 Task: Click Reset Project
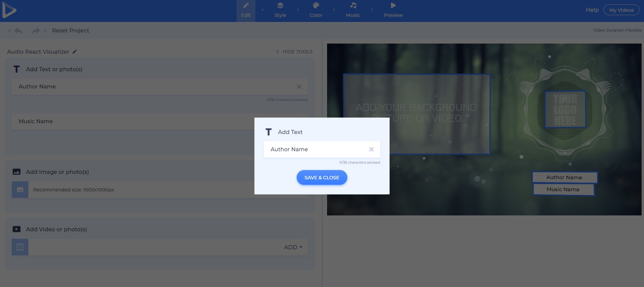70,30
